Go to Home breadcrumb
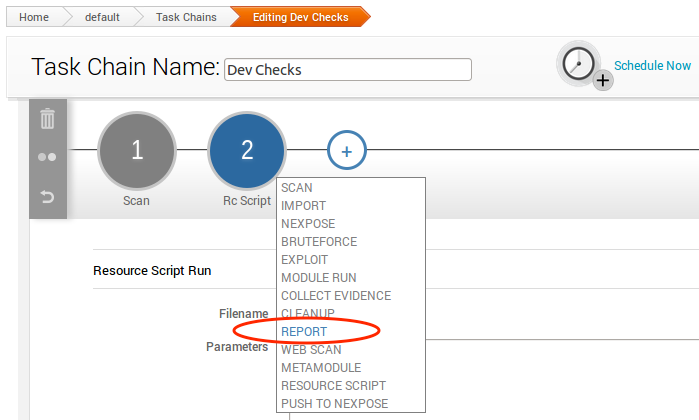699x420 pixels. click(34, 17)
